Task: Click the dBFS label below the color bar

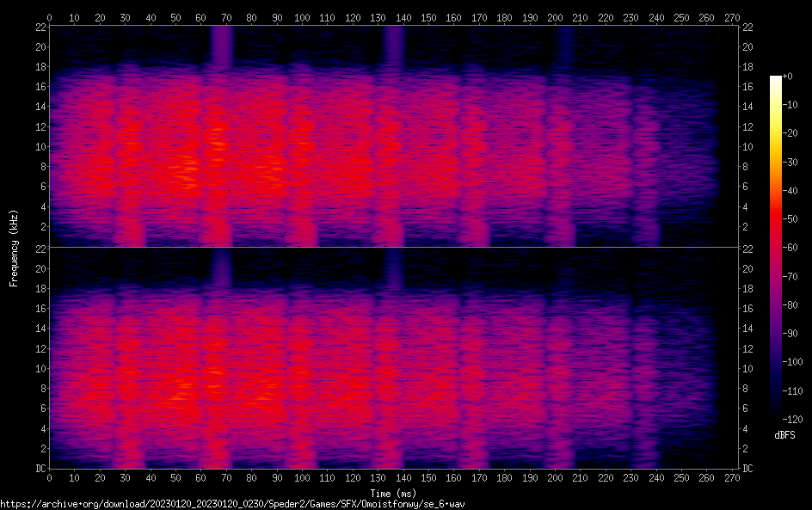Action: [784, 436]
